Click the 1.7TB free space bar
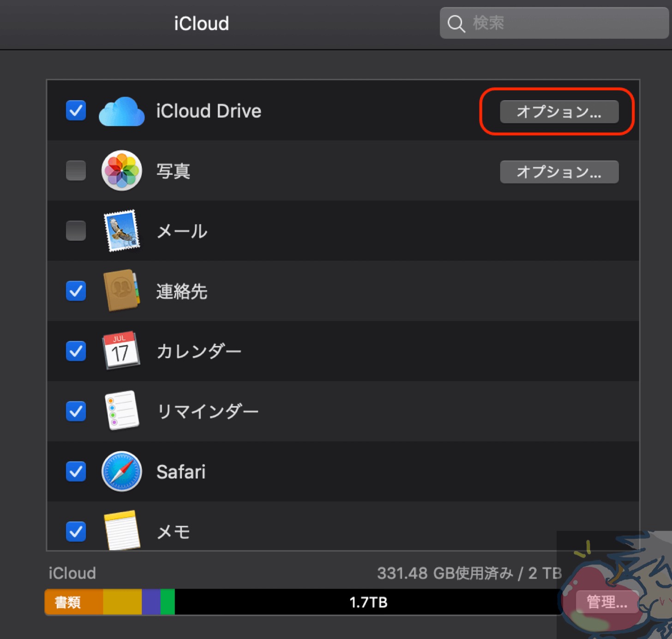The width and height of the screenshot is (672, 639). [x=368, y=602]
